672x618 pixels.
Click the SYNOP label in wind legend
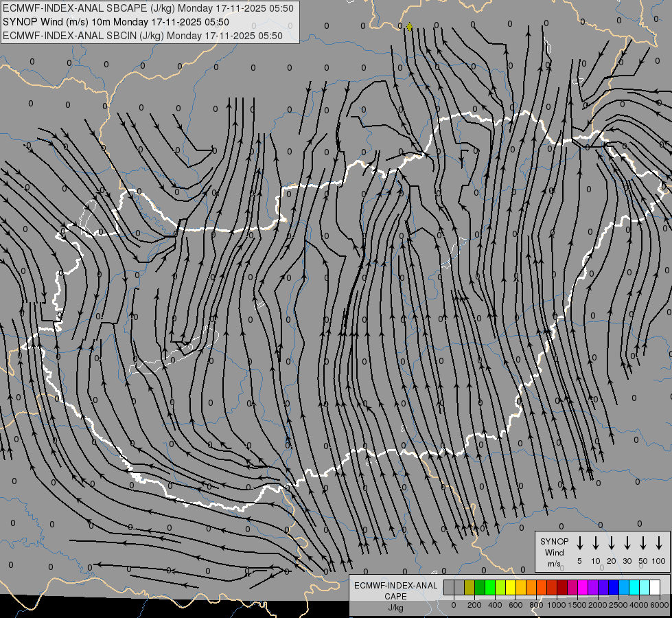coord(554,541)
